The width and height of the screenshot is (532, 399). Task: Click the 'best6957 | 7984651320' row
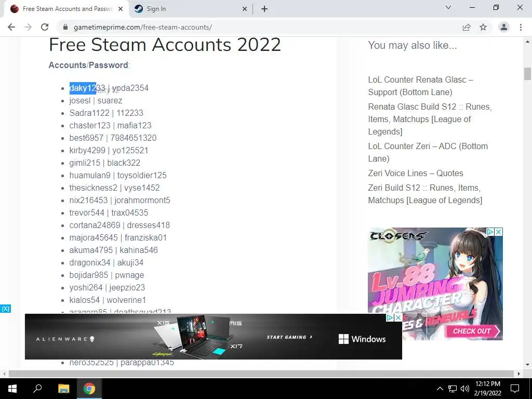[113, 138]
